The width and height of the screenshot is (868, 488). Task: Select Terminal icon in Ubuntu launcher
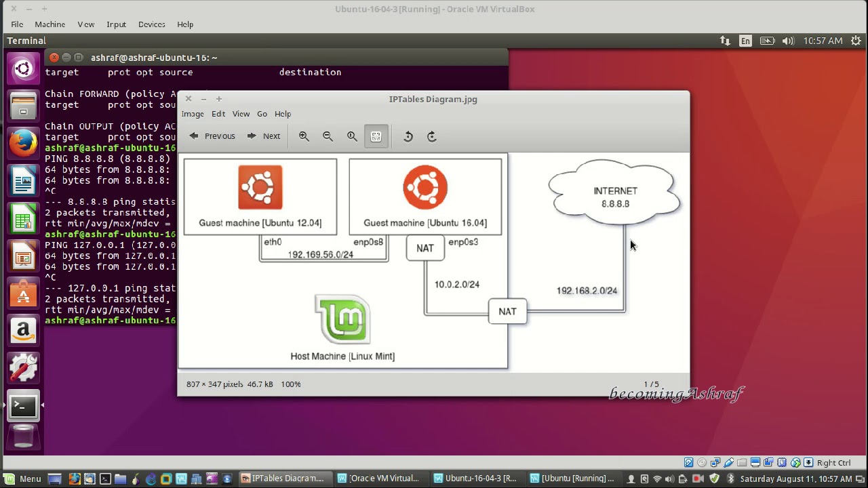[x=23, y=407]
